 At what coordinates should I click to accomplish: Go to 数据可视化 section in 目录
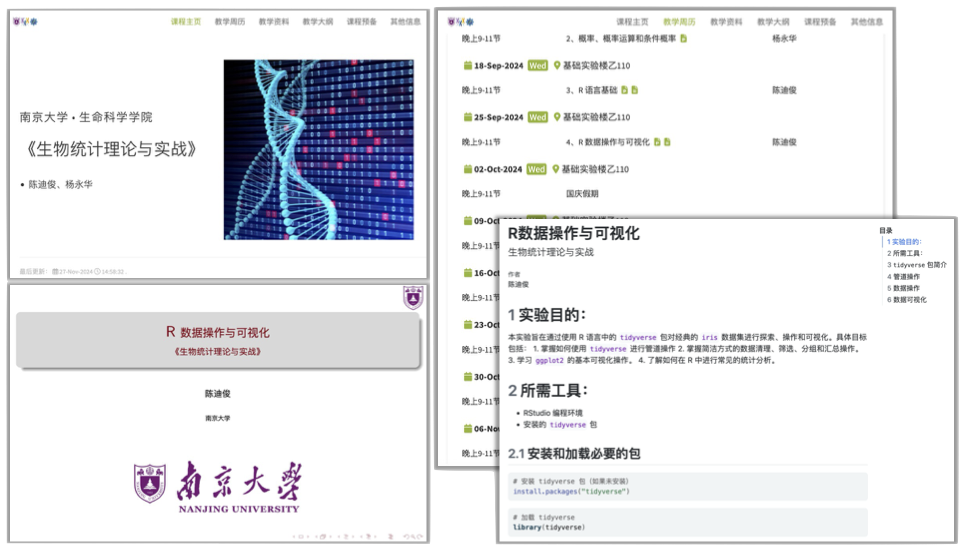(910, 299)
